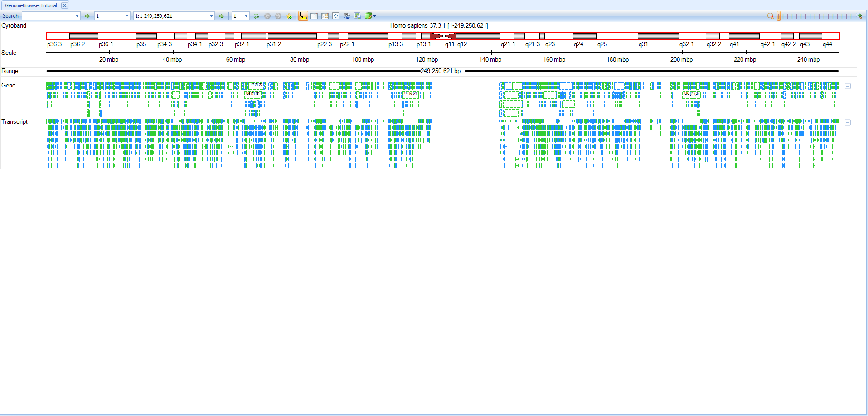Click the green refresh arrows icon
The height and width of the screenshot is (416, 868).
(x=257, y=16)
